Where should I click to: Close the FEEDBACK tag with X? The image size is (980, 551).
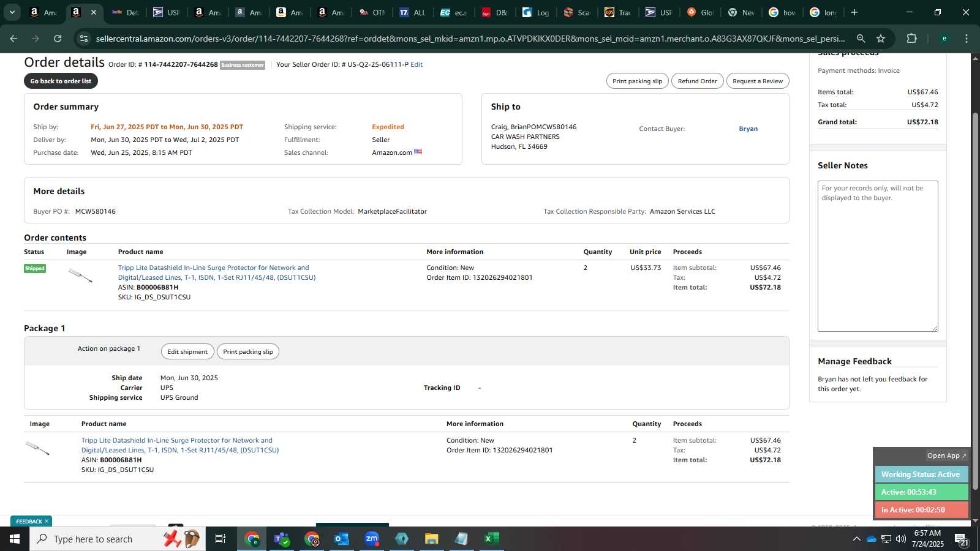pos(47,521)
